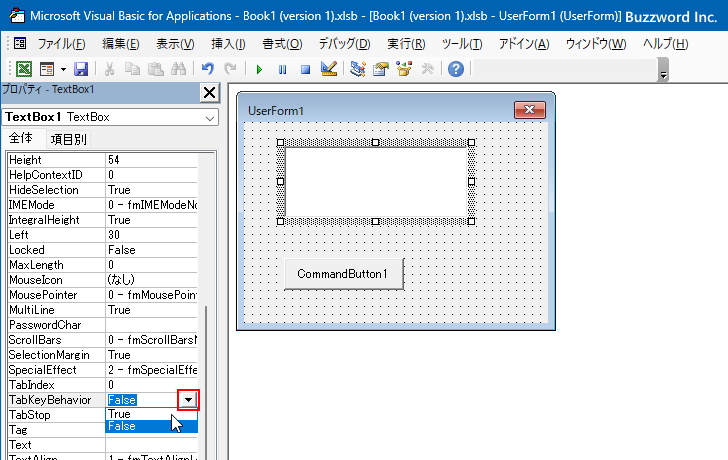
Task: Click the Reset stop icon
Action: [x=305, y=70]
